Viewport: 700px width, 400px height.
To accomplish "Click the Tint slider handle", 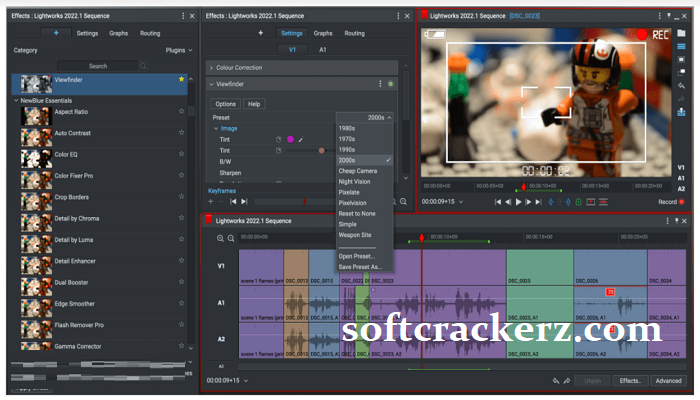I will [x=321, y=150].
